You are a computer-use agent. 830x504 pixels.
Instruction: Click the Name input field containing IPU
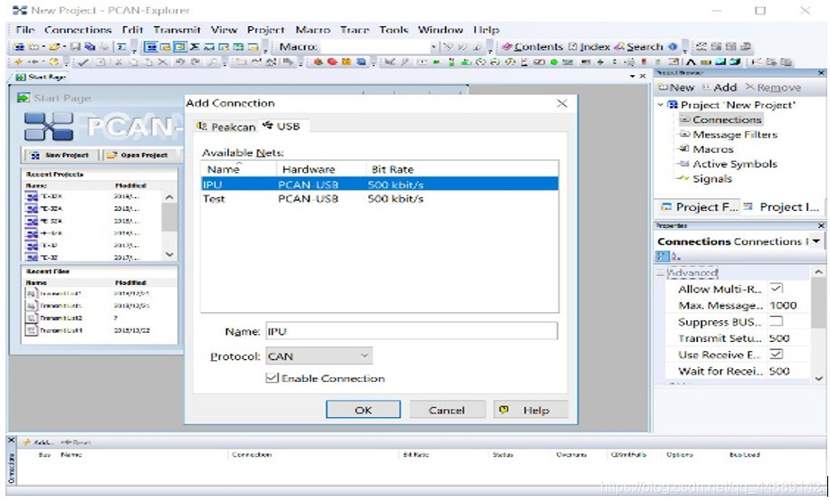pos(411,331)
